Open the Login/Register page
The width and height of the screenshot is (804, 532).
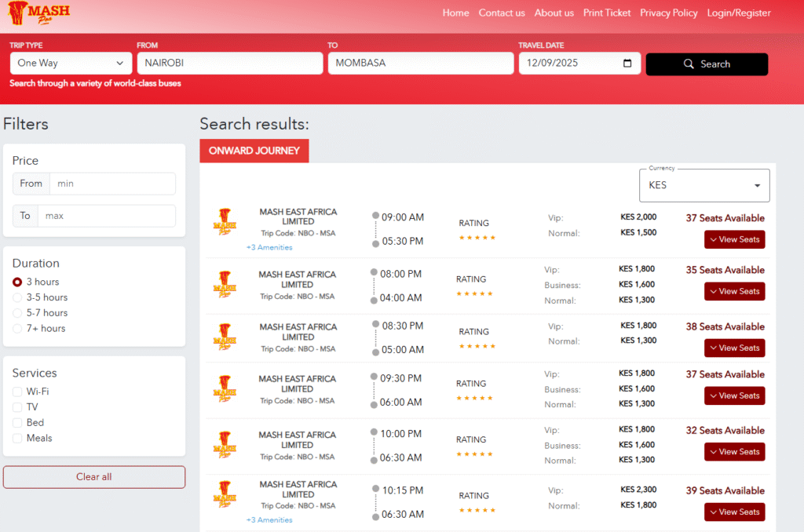(x=738, y=13)
